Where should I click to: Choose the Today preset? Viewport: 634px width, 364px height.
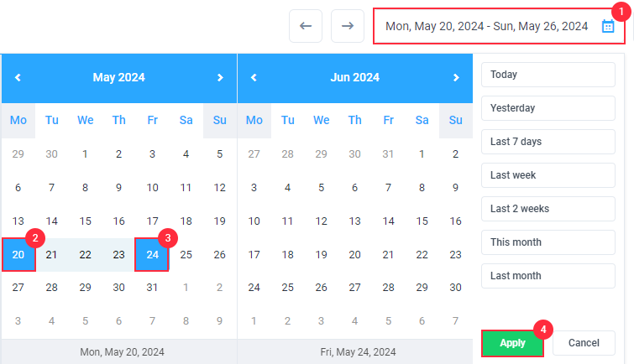point(548,75)
